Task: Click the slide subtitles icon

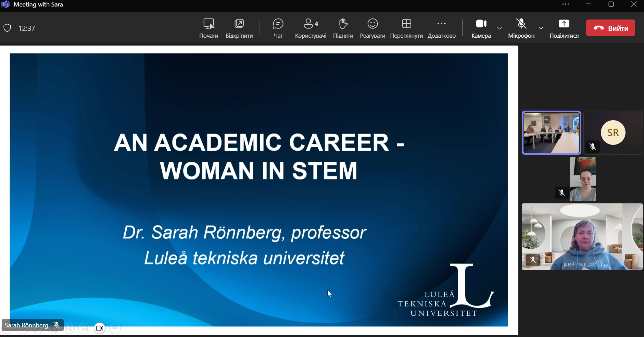Action: coord(84,328)
